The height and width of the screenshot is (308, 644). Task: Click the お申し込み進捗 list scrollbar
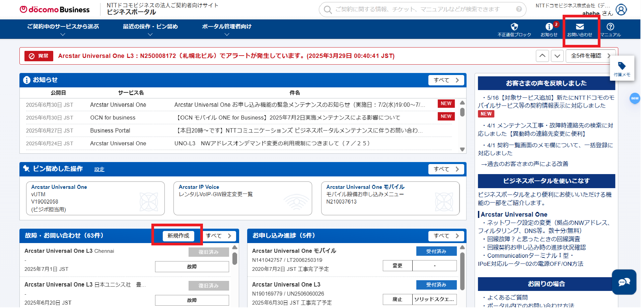tap(462, 271)
